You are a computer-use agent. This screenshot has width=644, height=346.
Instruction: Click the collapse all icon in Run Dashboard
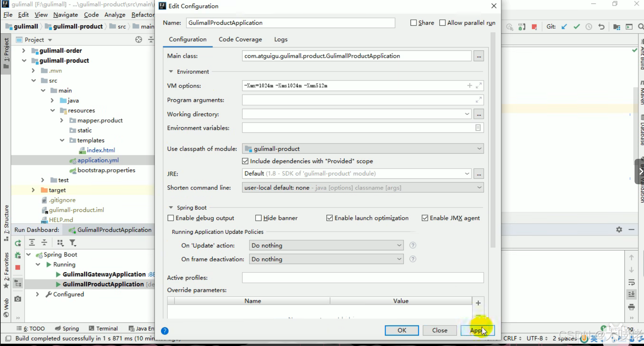click(x=44, y=242)
